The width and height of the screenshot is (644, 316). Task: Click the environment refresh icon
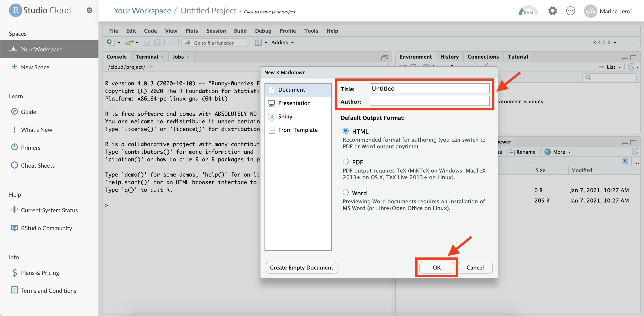coord(631,67)
